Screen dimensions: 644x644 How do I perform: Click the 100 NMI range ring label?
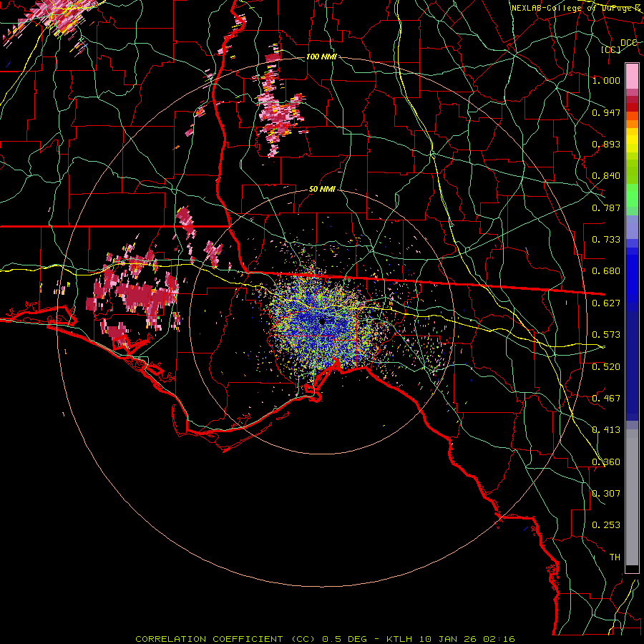click(x=321, y=57)
